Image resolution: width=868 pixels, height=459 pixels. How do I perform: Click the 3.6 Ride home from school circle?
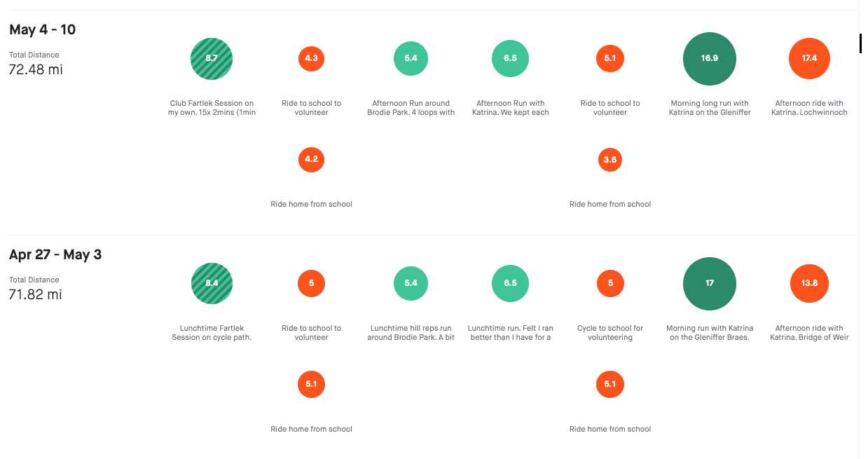pyautogui.click(x=610, y=159)
